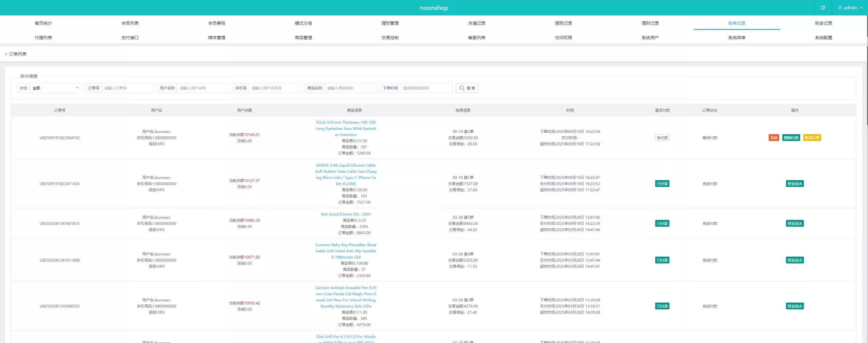
Task: Open 交易控制 page
Action: click(390, 38)
